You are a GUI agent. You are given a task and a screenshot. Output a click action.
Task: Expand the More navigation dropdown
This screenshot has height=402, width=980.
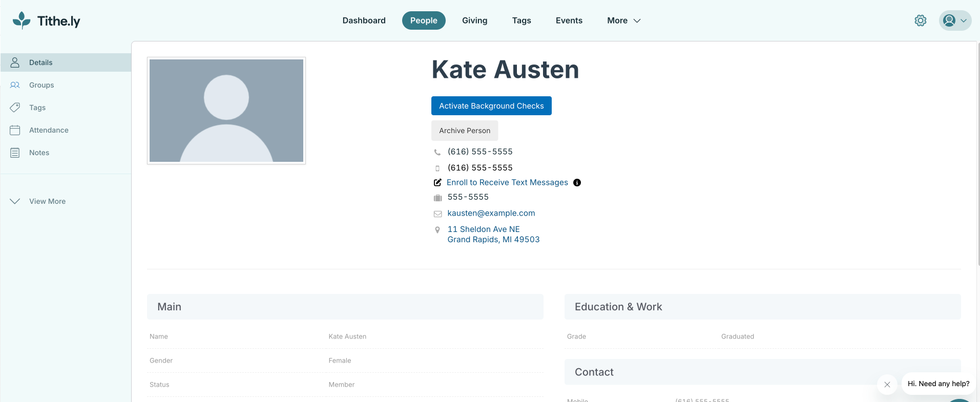point(624,20)
